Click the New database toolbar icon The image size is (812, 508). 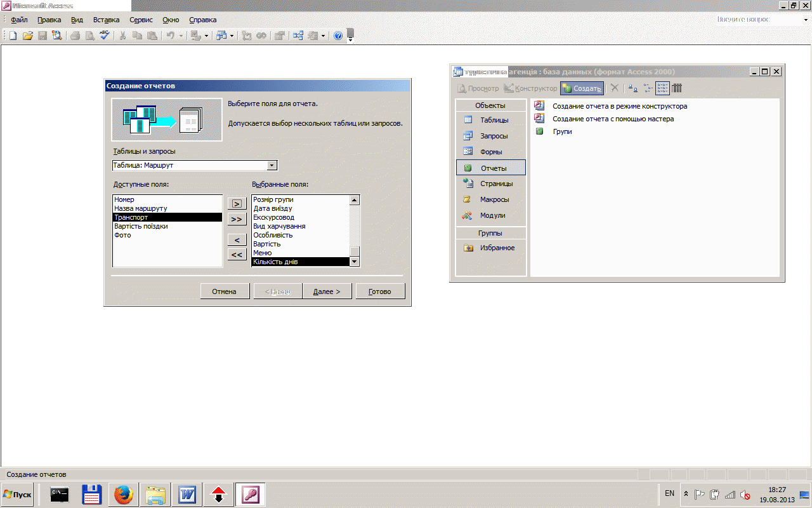tap(13, 36)
